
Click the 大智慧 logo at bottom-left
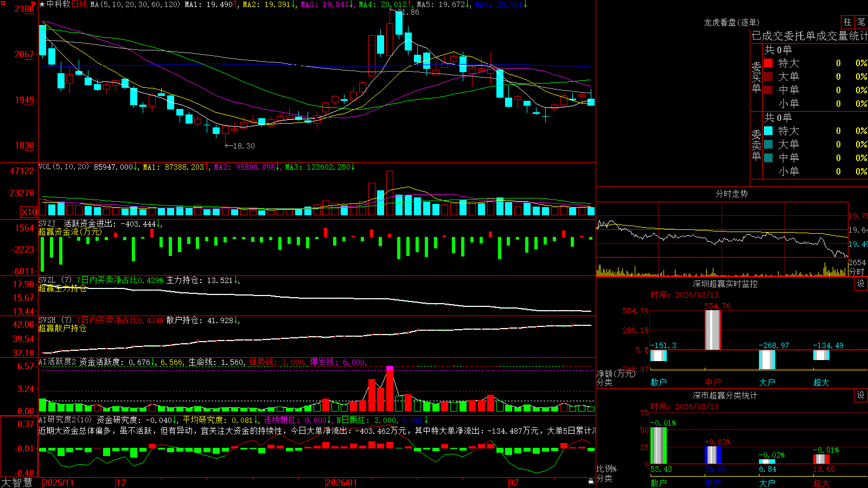(16, 483)
